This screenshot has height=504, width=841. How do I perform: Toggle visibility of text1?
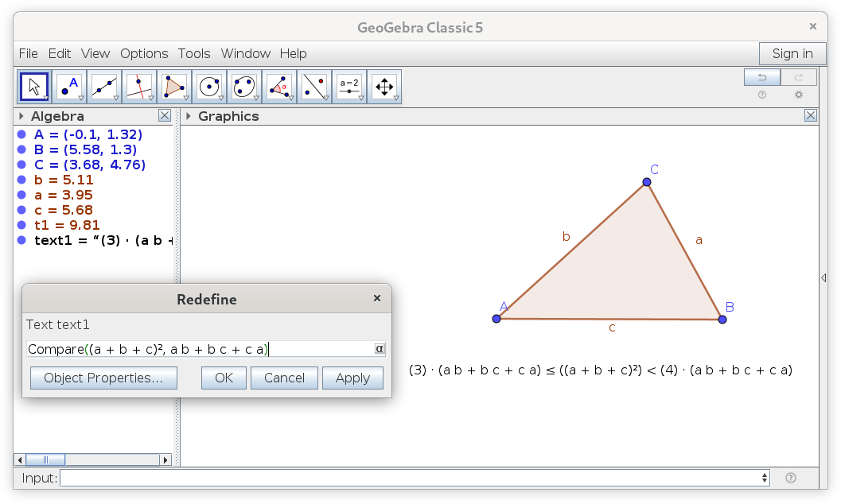click(x=21, y=240)
